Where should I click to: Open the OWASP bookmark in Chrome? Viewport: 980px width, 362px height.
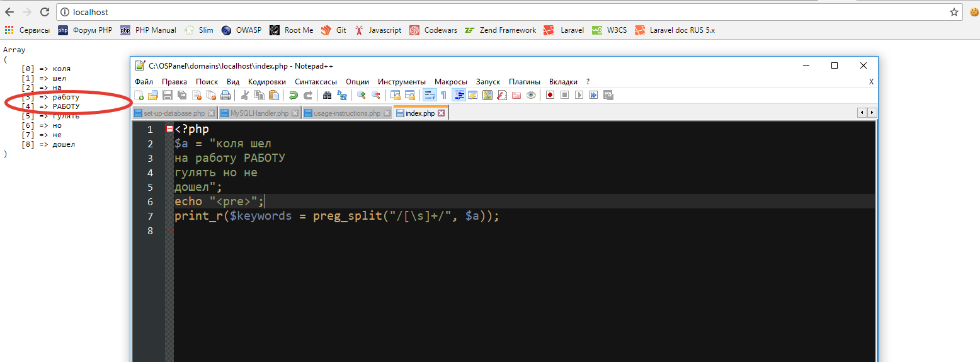(242, 30)
